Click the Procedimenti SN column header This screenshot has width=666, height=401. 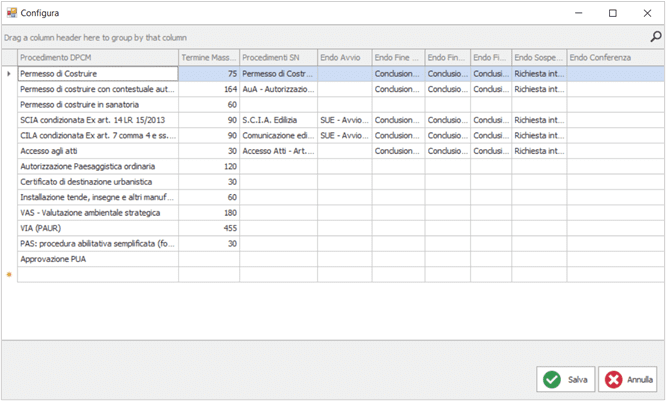[x=279, y=57]
